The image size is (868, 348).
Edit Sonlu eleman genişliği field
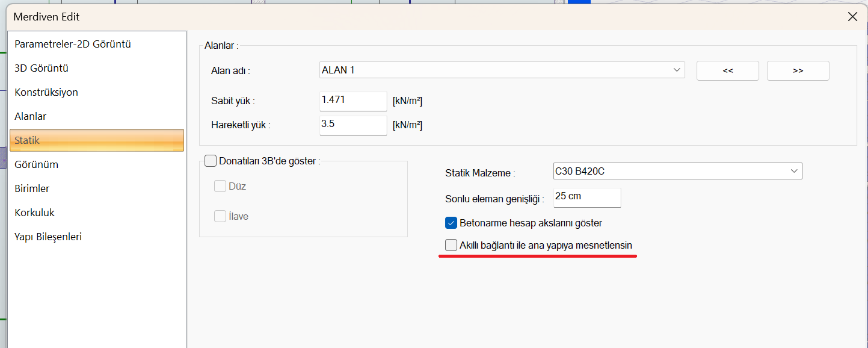pyautogui.click(x=586, y=197)
